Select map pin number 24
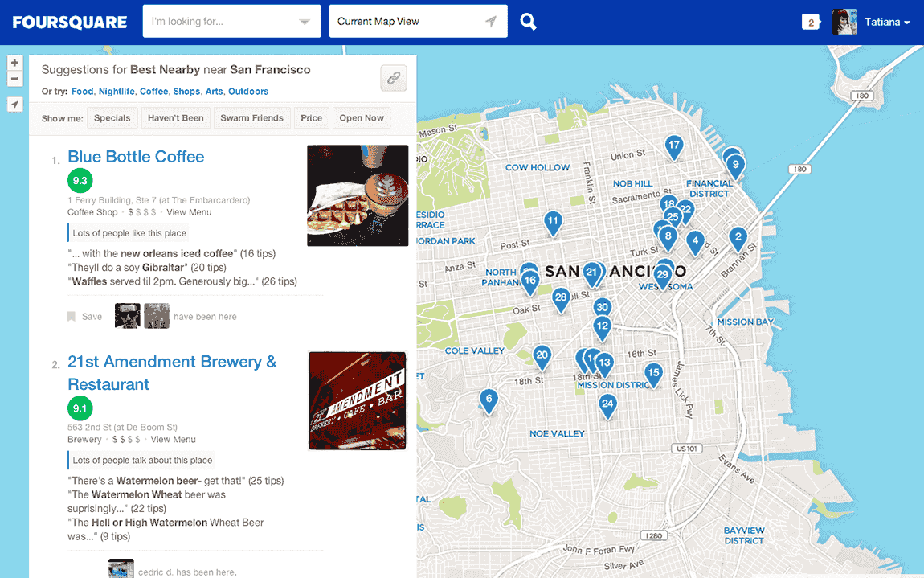Image resolution: width=924 pixels, height=578 pixels. tap(607, 406)
